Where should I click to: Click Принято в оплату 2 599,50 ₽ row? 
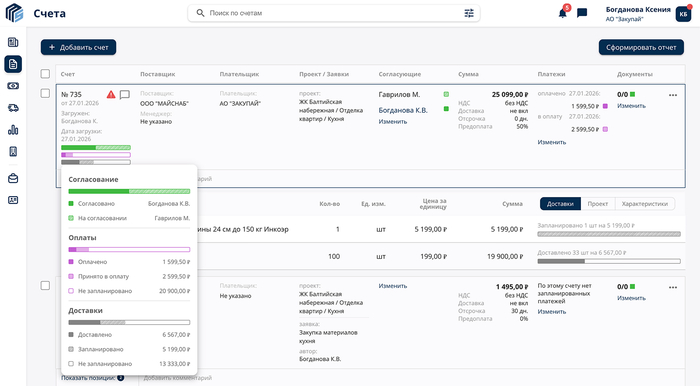129,276
